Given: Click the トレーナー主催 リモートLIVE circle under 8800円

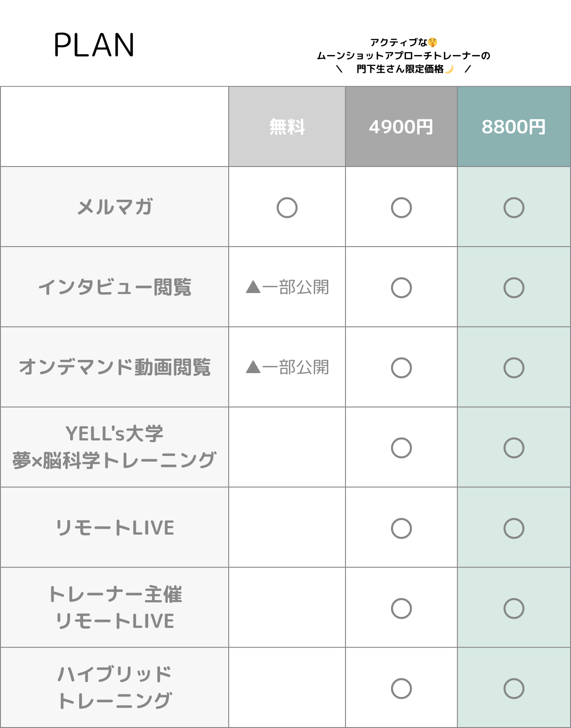Looking at the screenshot, I should [x=514, y=608].
